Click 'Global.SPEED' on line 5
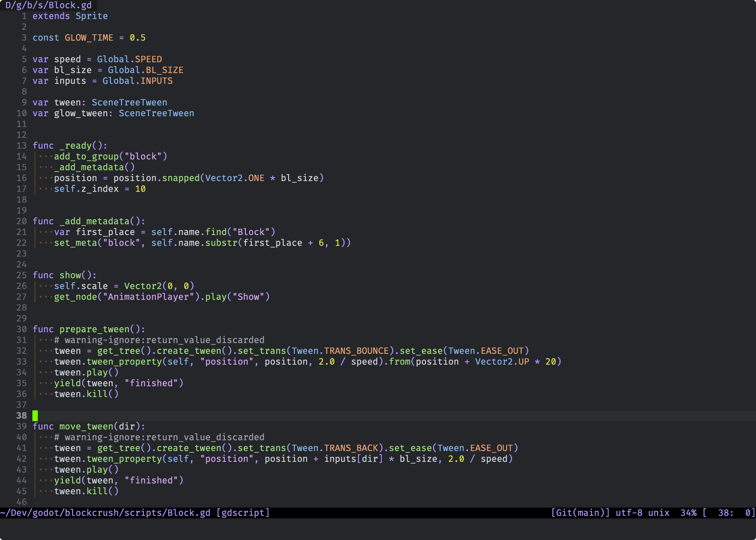The image size is (756, 540). click(x=130, y=59)
